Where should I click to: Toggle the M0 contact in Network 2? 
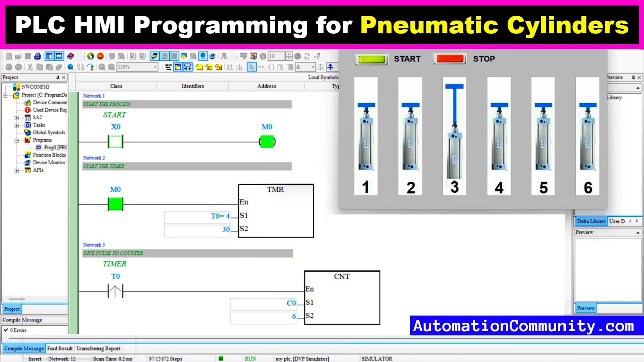116,204
